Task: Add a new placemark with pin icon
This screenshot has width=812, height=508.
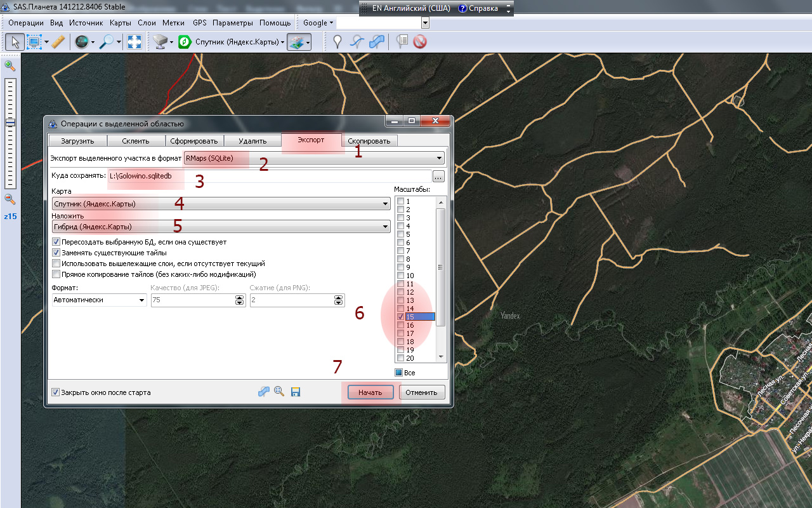Action: point(338,42)
